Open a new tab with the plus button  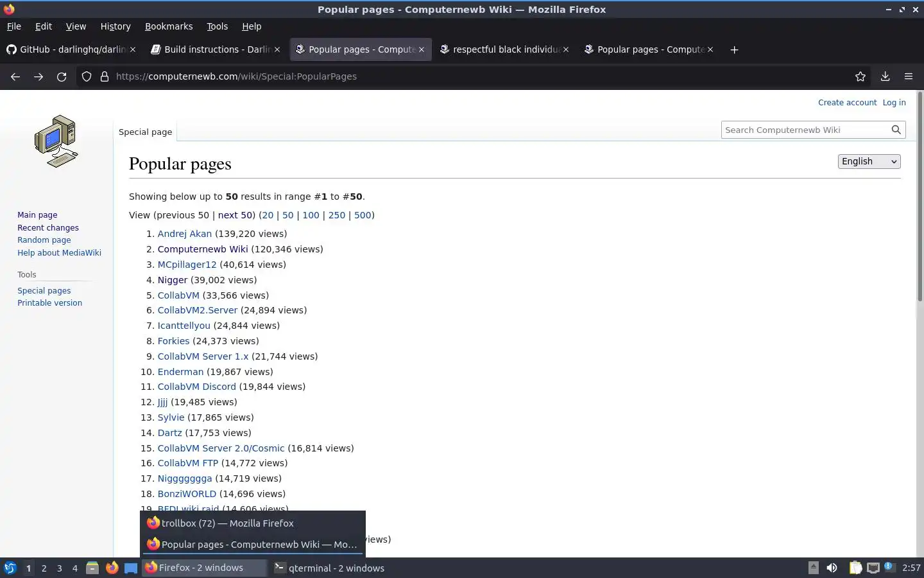click(734, 49)
